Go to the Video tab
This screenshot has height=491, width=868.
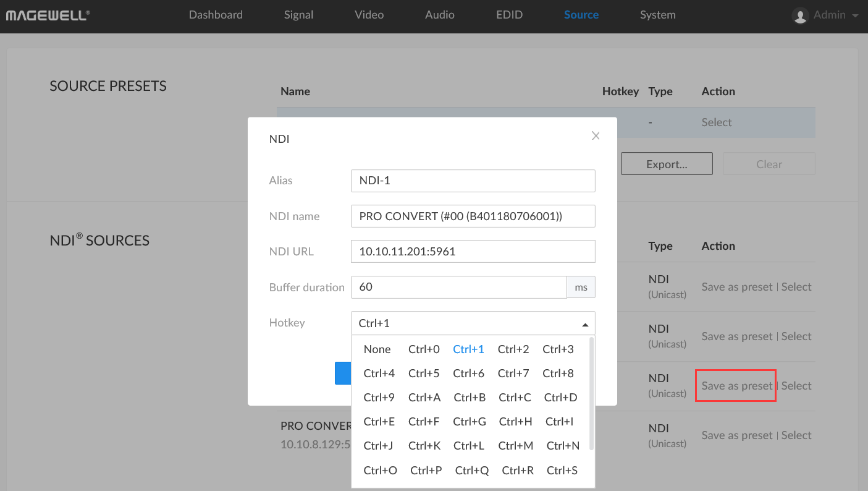click(369, 15)
